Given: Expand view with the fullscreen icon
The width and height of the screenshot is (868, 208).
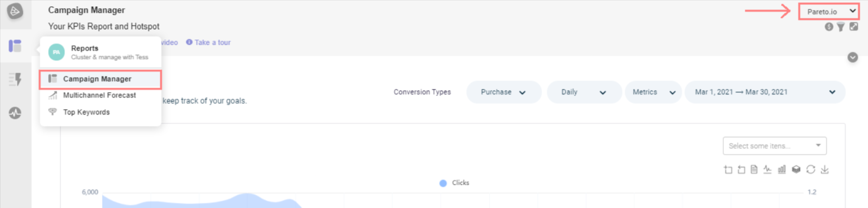Looking at the screenshot, I should pyautogui.click(x=853, y=27).
